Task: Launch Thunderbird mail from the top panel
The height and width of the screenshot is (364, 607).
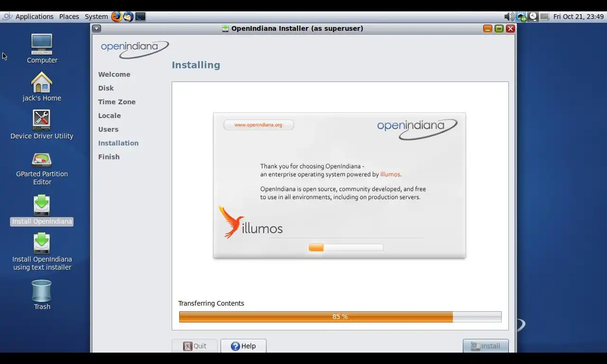Action: pyautogui.click(x=129, y=17)
